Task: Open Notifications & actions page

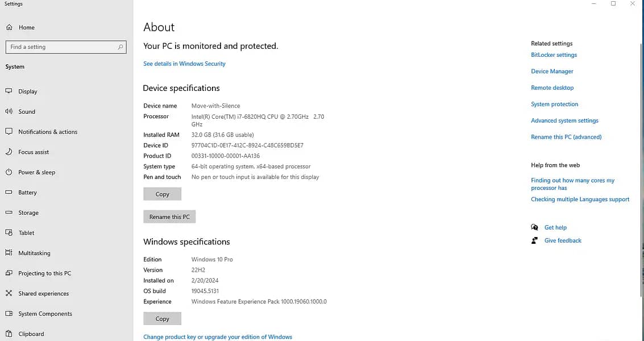Action: pyautogui.click(x=48, y=132)
